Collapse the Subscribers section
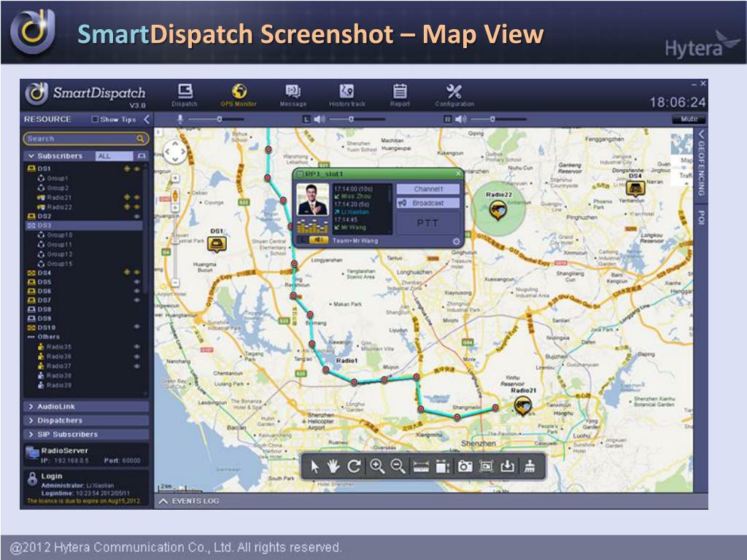Viewport: 747px width, 560px height. (x=31, y=156)
